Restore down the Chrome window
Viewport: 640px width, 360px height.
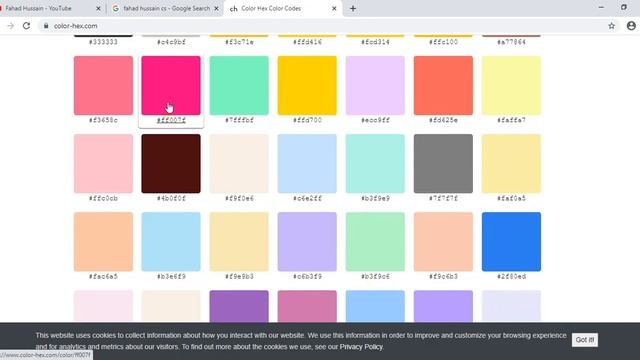pos(624,7)
